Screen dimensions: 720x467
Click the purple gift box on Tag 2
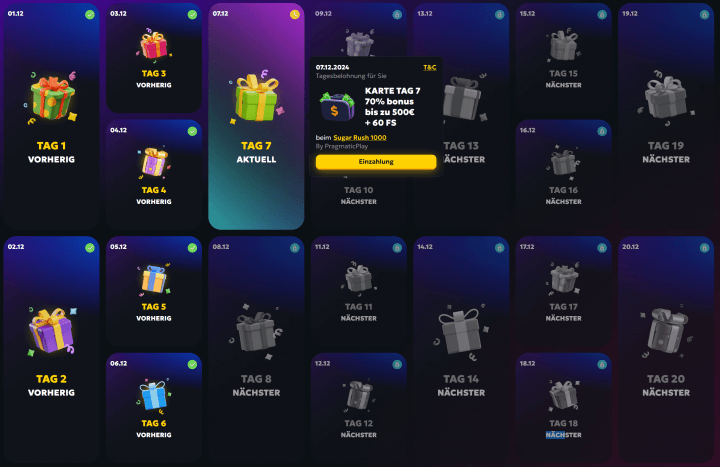tap(51, 332)
